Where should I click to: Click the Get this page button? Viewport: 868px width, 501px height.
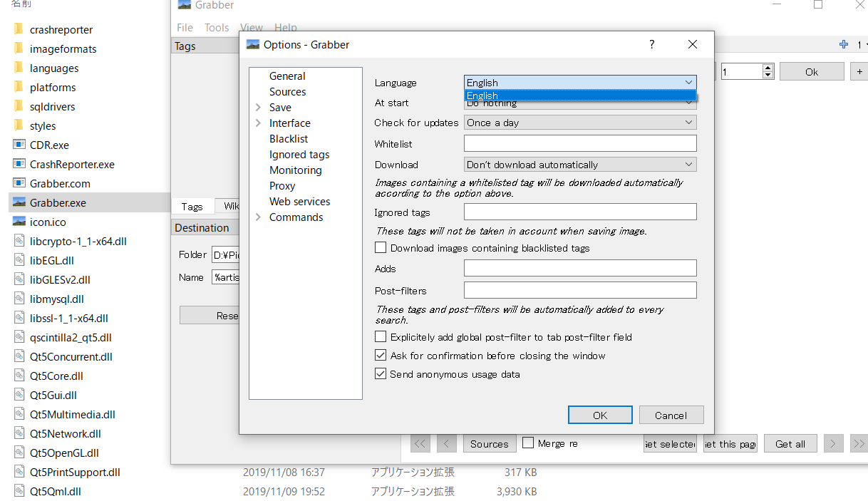coord(730,443)
